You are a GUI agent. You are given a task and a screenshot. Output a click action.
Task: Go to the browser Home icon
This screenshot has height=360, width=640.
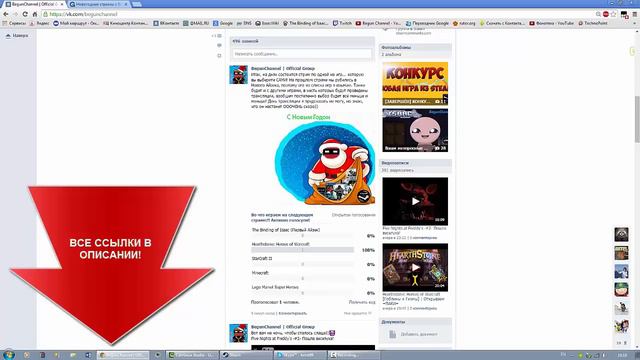pos(35,14)
